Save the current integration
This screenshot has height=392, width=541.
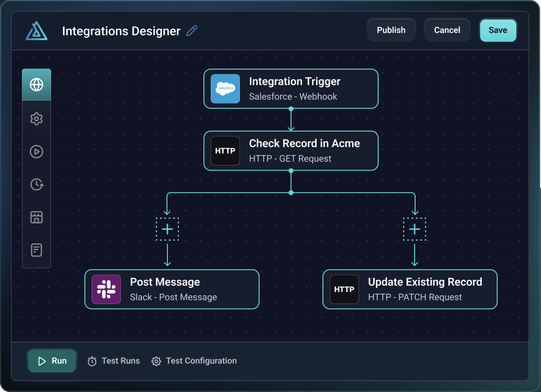pyautogui.click(x=498, y=30)
